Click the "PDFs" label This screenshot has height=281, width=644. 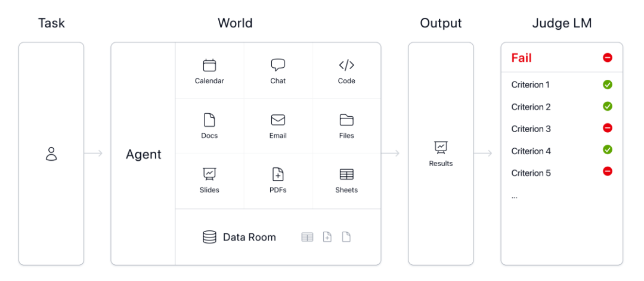click(x=278, y=190)
